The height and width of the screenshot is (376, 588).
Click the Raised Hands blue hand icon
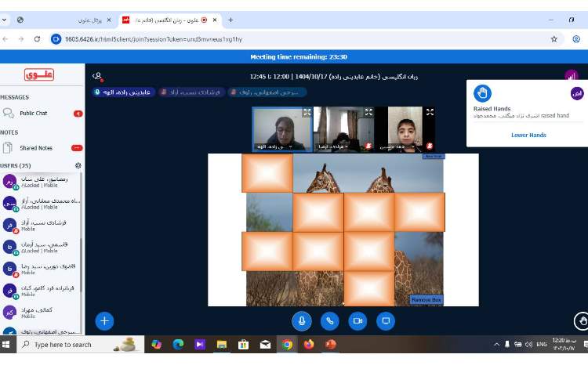(x=483, y=92)
